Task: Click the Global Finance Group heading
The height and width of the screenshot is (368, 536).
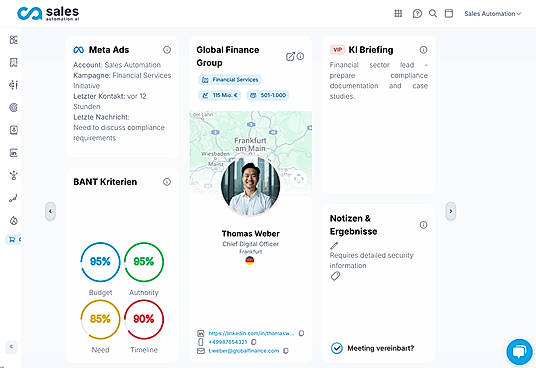Action: point(228,56)
